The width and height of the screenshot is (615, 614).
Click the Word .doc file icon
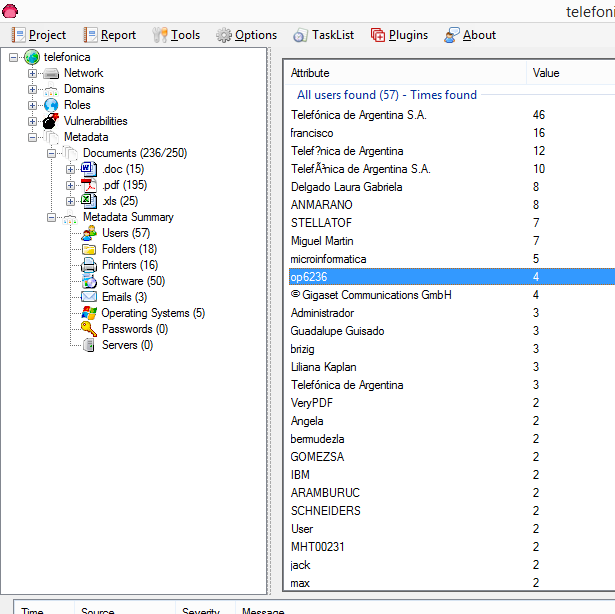pos(89,169)
